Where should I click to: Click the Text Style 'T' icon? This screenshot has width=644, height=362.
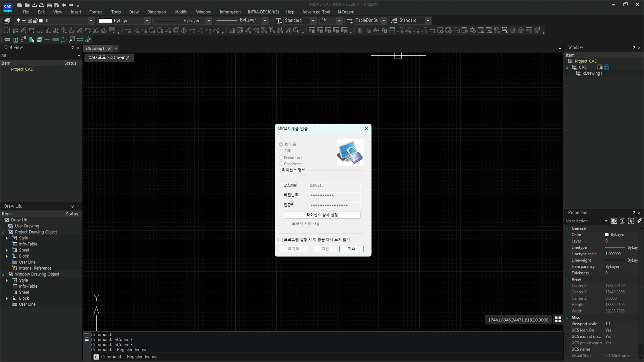(x=279, y=21)
